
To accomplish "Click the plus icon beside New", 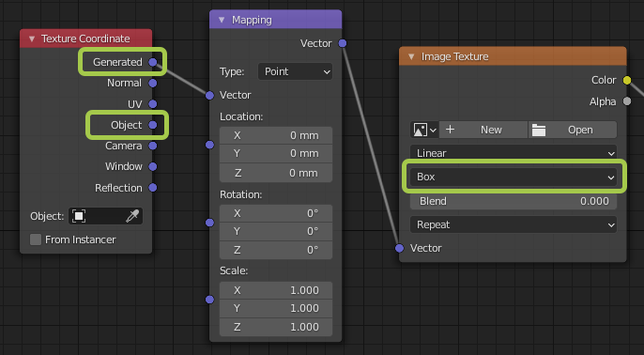I will pyautogui.click(x=450, y=130).
